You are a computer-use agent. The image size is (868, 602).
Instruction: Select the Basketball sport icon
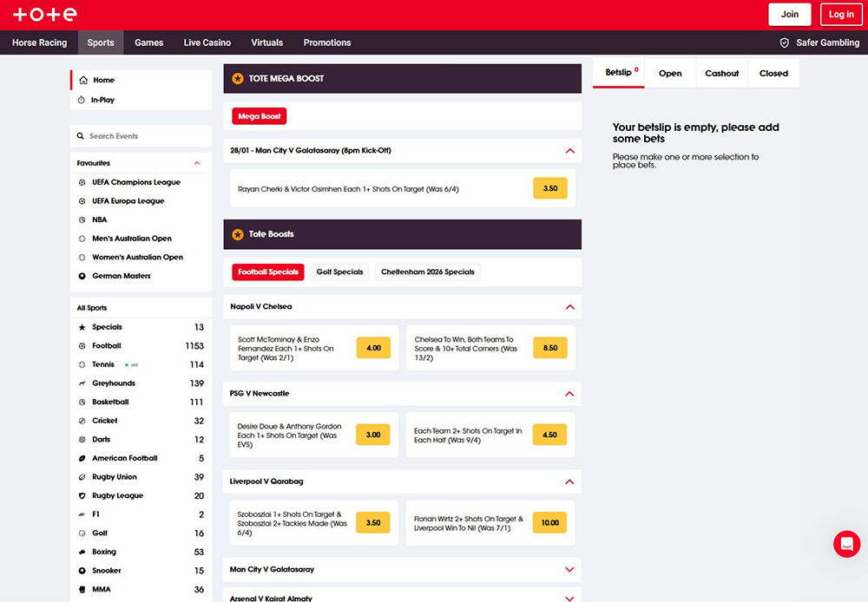tap(82, 402)
